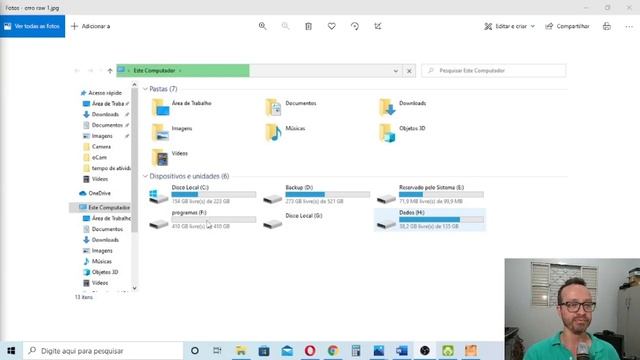Select the Dados (H:) drive
Viewport: 640px width, 360px height.
tap(430, 220)
